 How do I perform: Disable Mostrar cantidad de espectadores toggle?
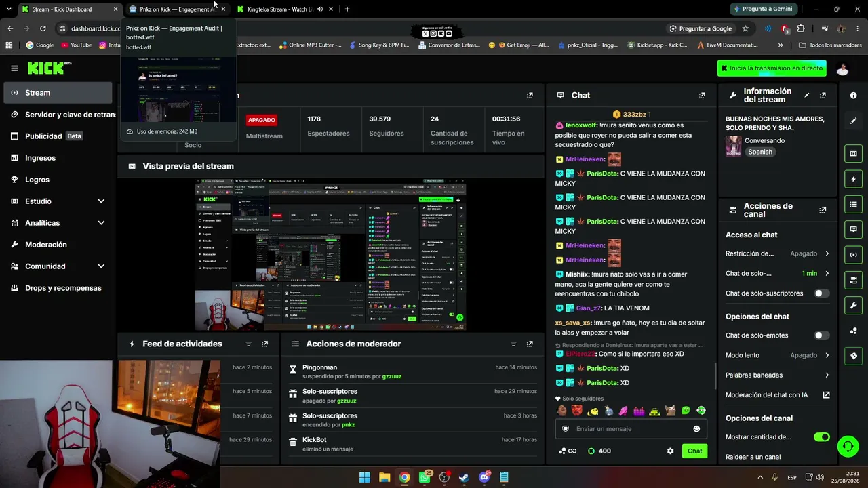[821, 437]
